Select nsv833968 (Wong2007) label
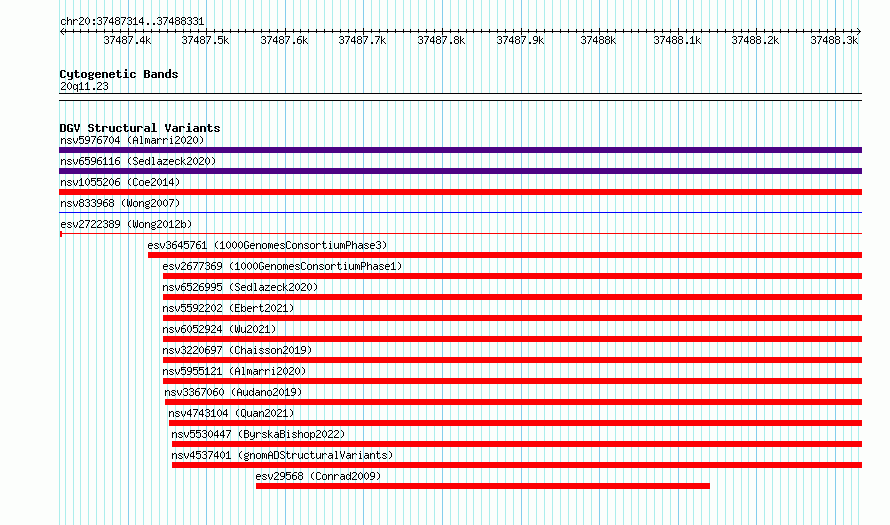The width and height of the screenshot is (890, 525). tap(120, 203)
